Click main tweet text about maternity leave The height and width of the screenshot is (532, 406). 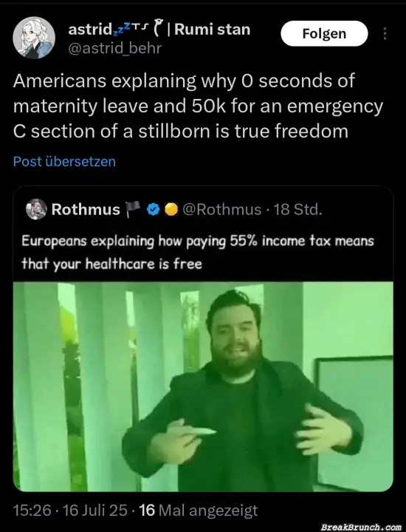[199, 106]
